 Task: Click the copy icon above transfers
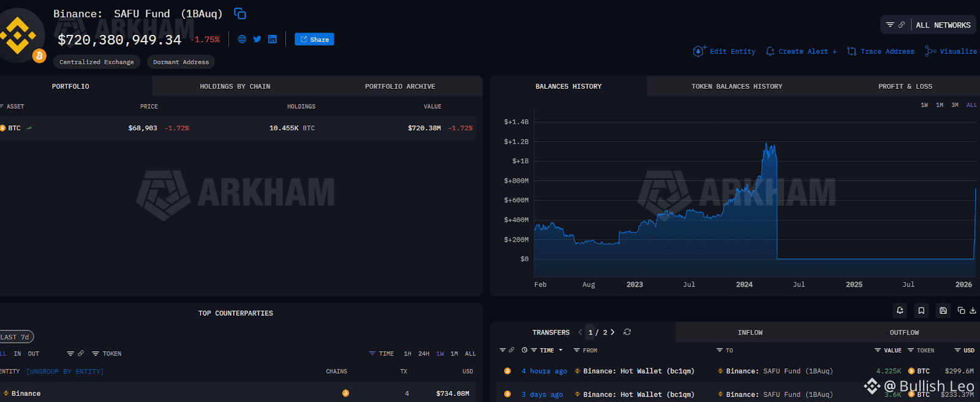coord(961,311)
